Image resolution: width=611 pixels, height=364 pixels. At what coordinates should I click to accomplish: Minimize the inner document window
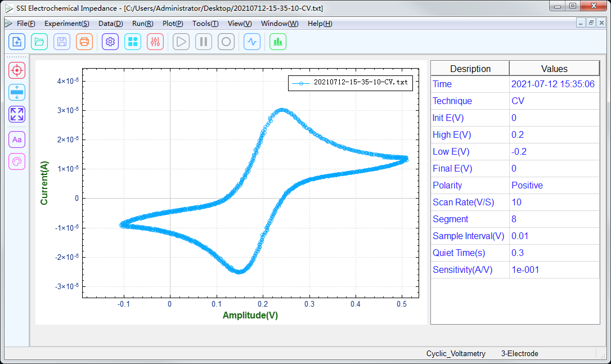(581, 23)
